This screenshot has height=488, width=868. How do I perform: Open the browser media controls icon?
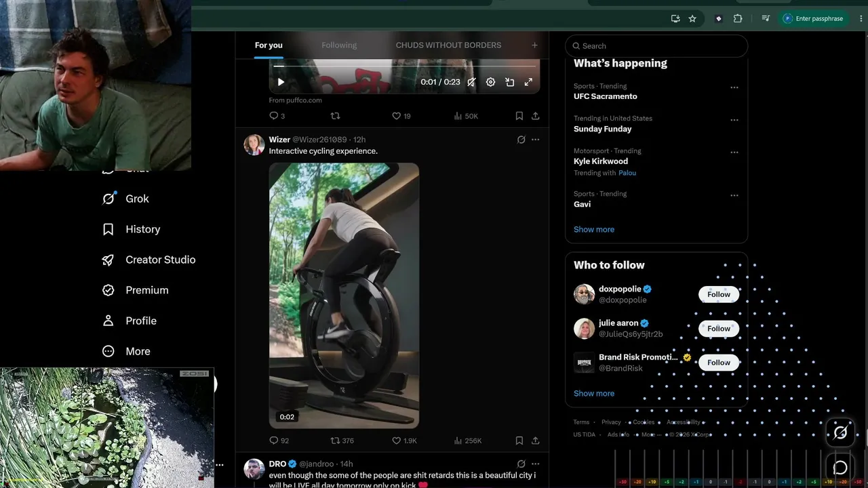766,19
